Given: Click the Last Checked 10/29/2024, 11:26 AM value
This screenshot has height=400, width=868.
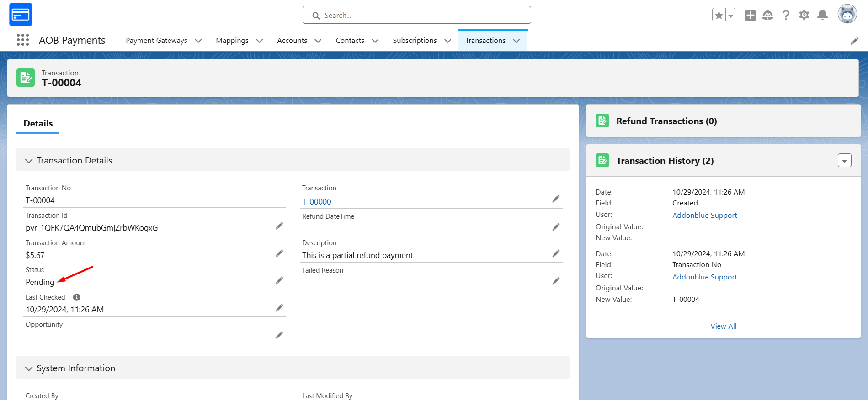Looking at the screenshot, I should pyautogui.click(x=64, y=310).
